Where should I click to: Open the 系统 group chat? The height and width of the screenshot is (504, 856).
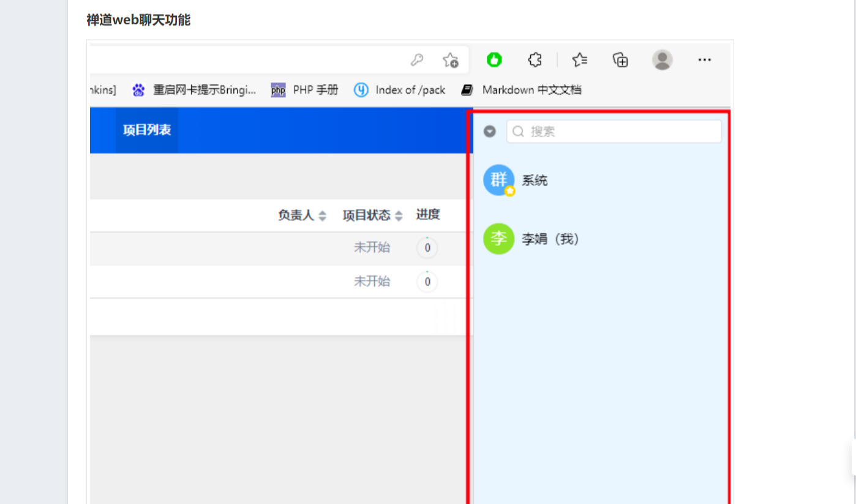point(534,181)
